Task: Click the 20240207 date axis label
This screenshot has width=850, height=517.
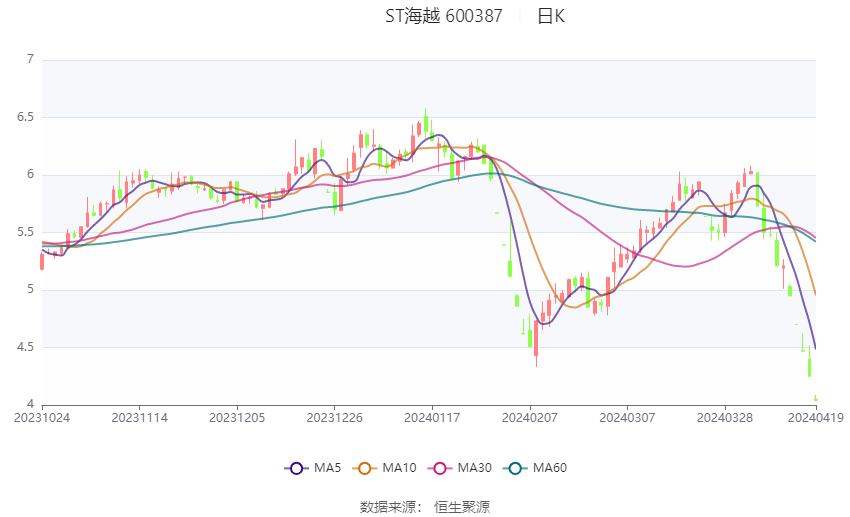Action: click(529, 418)
